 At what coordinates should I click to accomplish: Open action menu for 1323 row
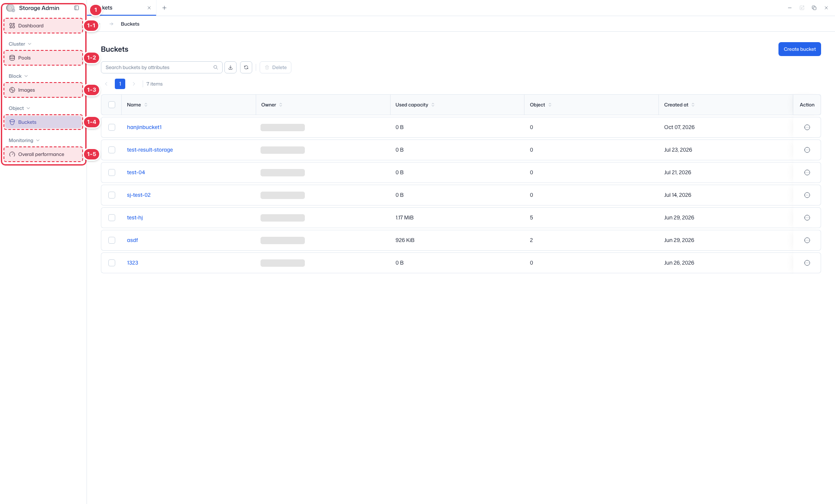coord(807,263)
